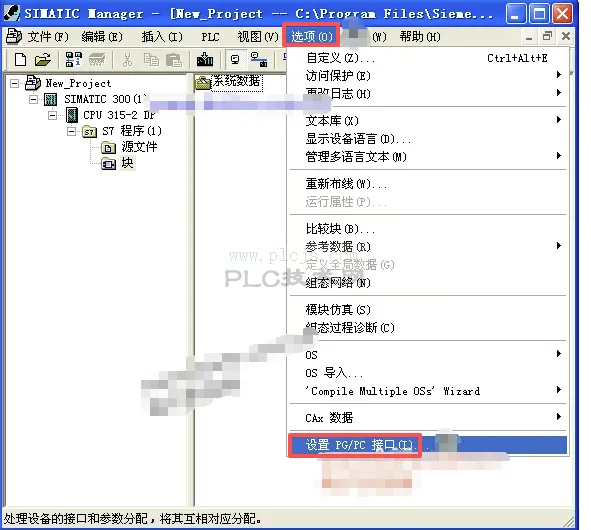This screenshot has width=591, height=530.
Task: Collapse the New_Project tree node
Action: click(14, 83)
